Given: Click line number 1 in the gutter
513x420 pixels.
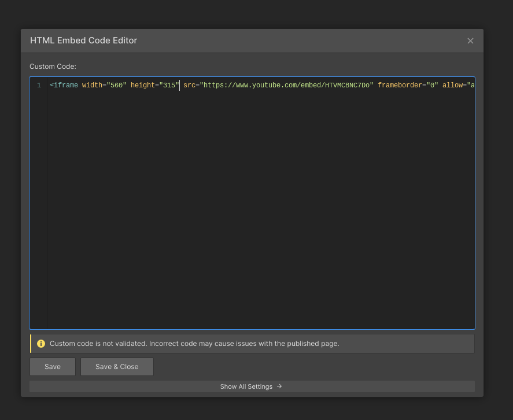Looking at the screenshot, I should [x=39, y=85].
